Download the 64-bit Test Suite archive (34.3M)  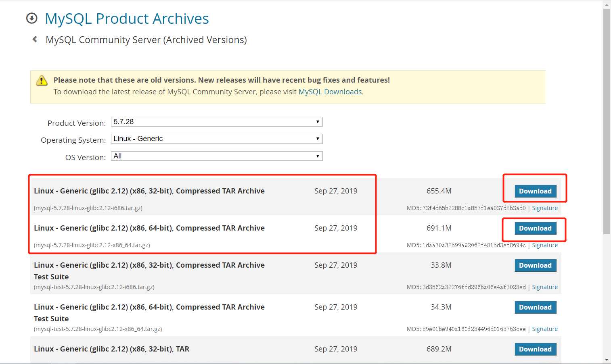536,307
